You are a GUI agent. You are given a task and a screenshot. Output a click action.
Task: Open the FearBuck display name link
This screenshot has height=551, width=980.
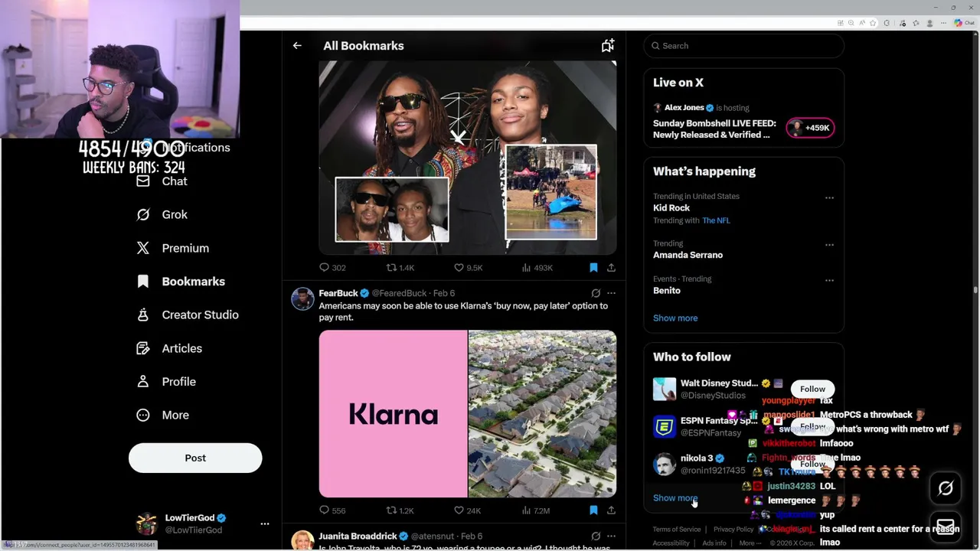point(338,293)
